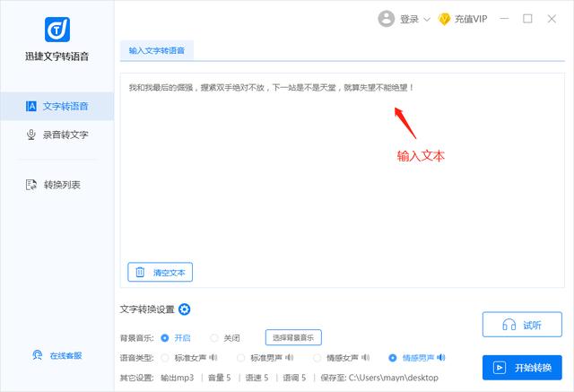Preview 情感女声 with its speaker icon
The image size is (574, 392).
(366, 357)
